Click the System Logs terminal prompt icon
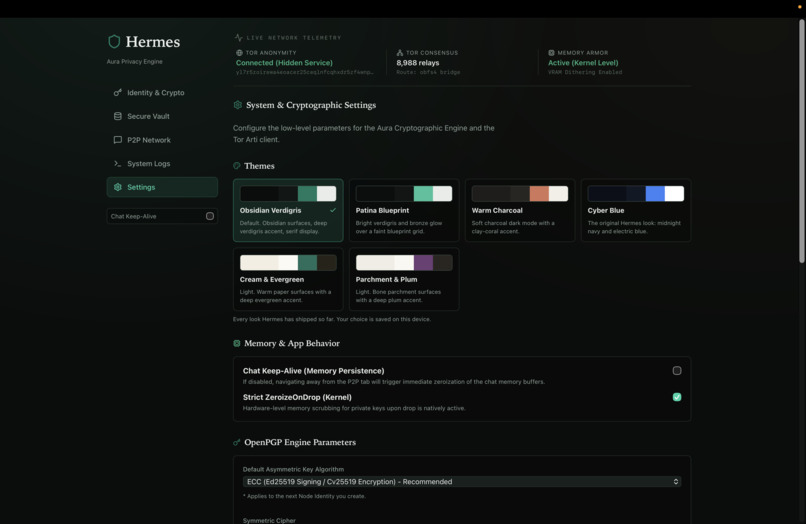The image size is (806, 524). click(118, 164)
